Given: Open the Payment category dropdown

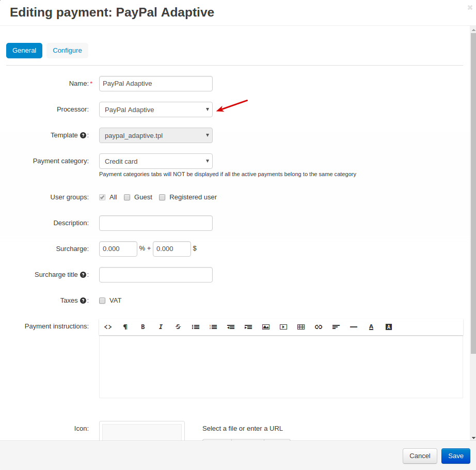Looking at the screenshot, I should pyautogui.click(x=156, y=161).
